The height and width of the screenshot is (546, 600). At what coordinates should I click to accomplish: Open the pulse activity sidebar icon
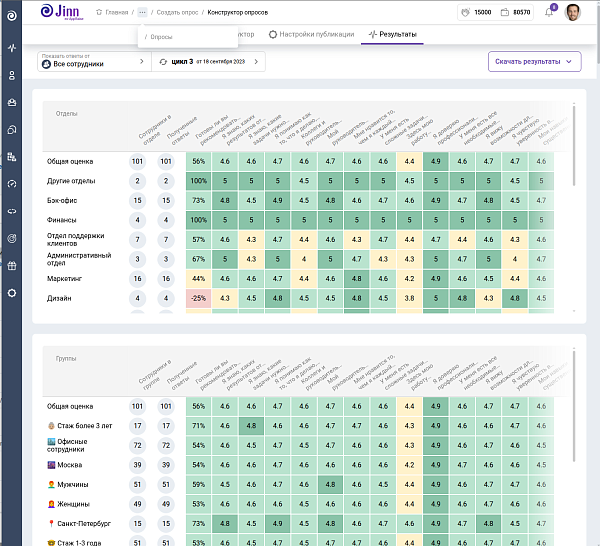[x=11, y=48]
